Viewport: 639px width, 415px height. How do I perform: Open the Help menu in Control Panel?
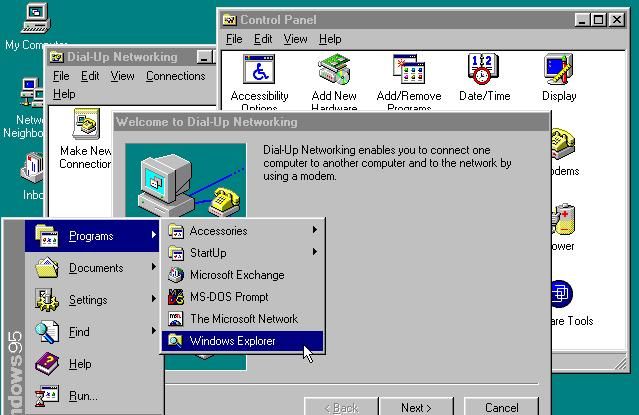point(330,39)
